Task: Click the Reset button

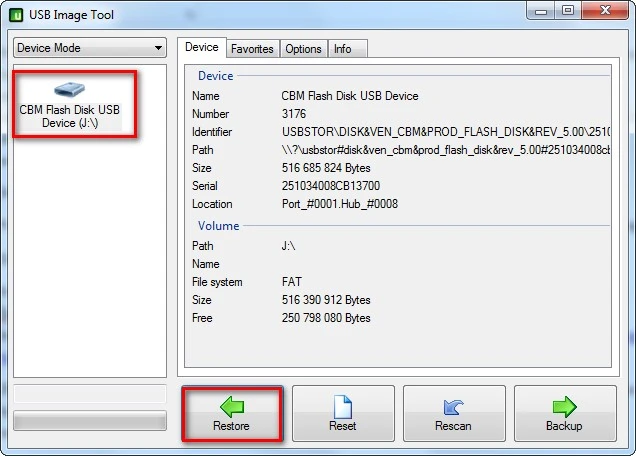Action: coord(343,413)
